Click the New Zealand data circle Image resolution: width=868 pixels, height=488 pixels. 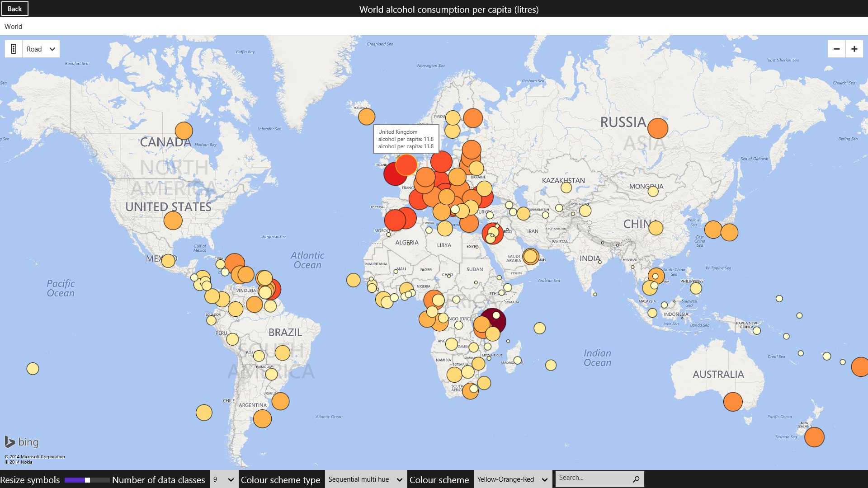click(814, 437)
